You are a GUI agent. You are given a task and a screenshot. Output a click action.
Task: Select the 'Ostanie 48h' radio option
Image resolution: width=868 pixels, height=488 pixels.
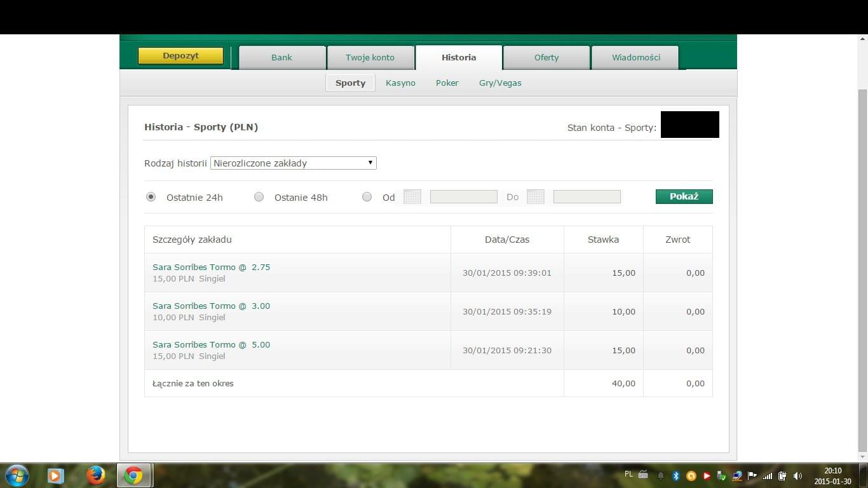tap(259, 197)
